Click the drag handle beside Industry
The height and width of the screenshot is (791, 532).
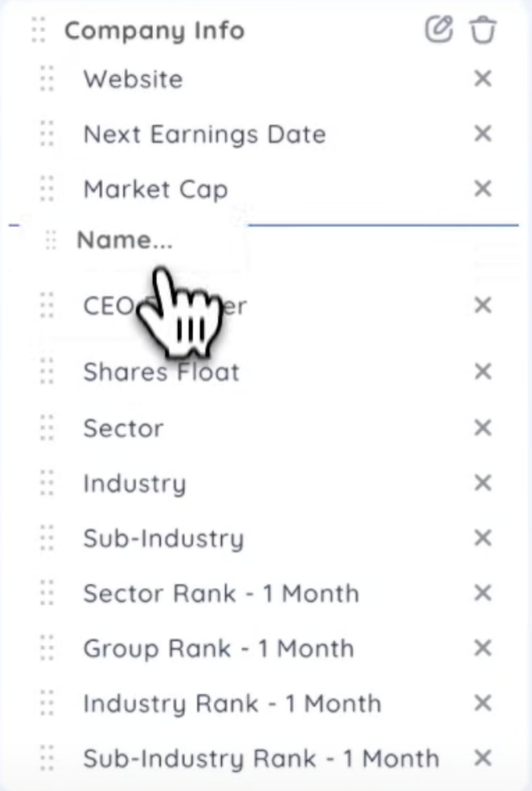(47, 483)
